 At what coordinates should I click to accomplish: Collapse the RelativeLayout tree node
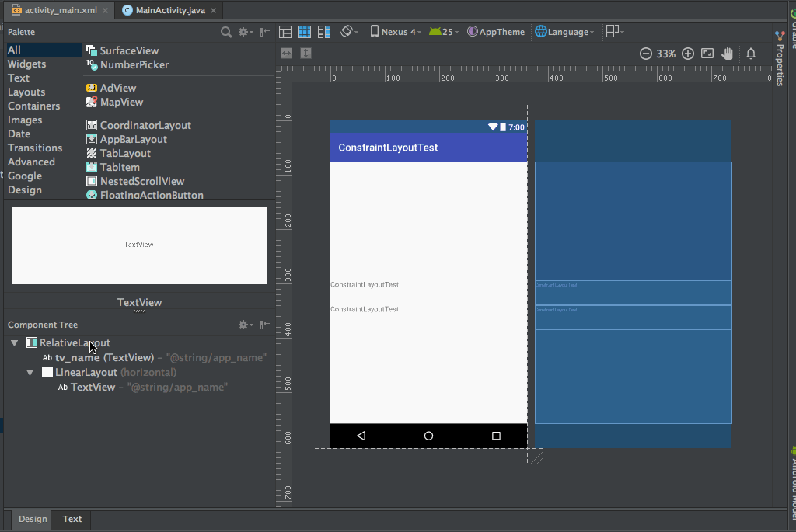coord(15,342)
